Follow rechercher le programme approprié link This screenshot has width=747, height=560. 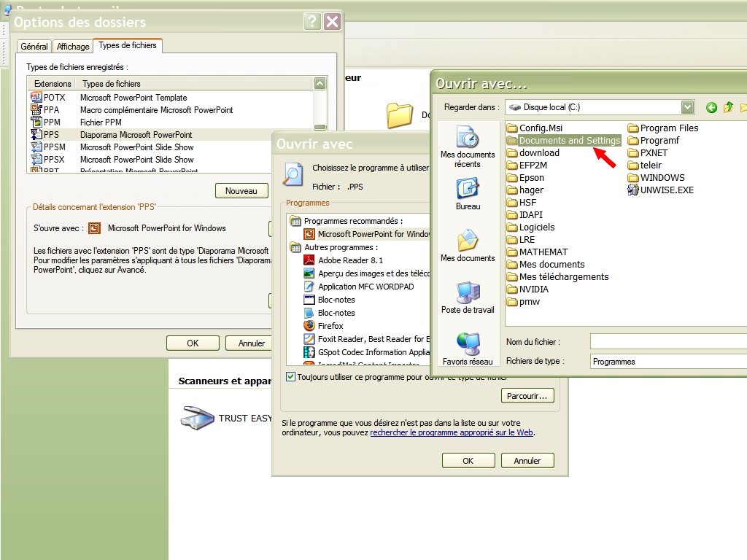click(x=451, y=432)
